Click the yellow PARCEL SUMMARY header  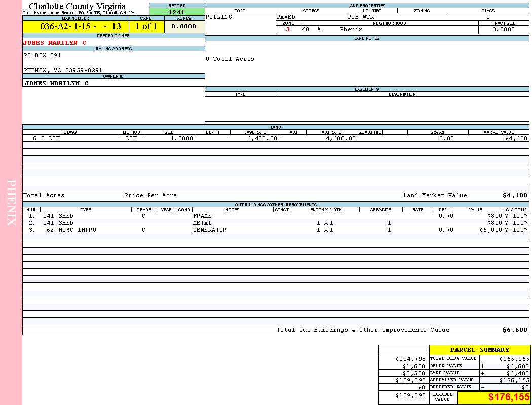[x=479, y=350]
